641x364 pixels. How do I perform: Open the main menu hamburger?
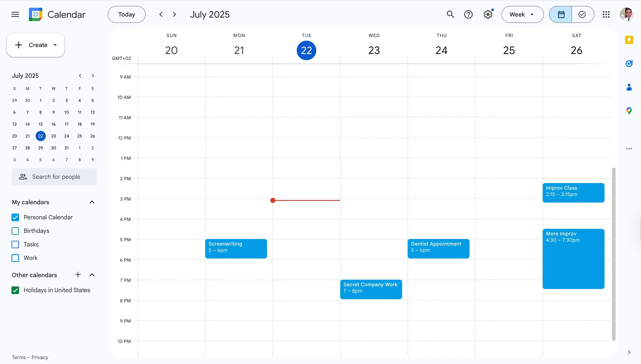click(x=15, y=14)
